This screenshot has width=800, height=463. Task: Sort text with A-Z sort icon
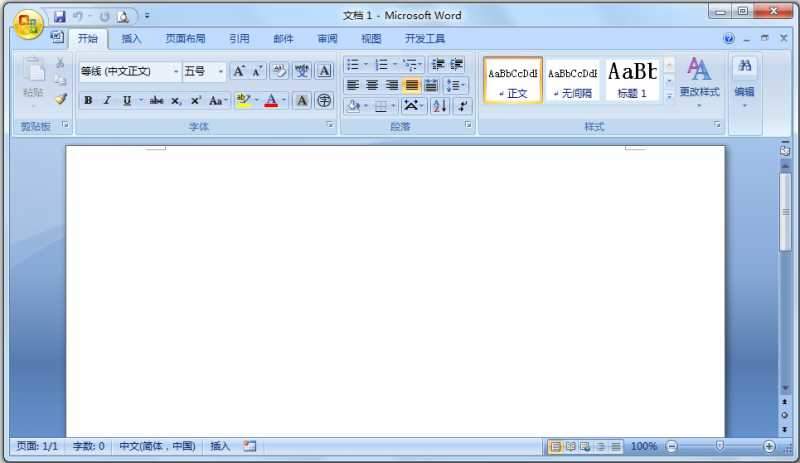[x=440, y=106]
